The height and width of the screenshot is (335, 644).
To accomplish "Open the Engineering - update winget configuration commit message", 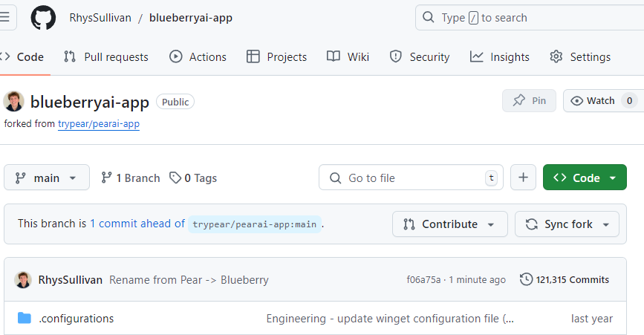I will coord(390,318).
